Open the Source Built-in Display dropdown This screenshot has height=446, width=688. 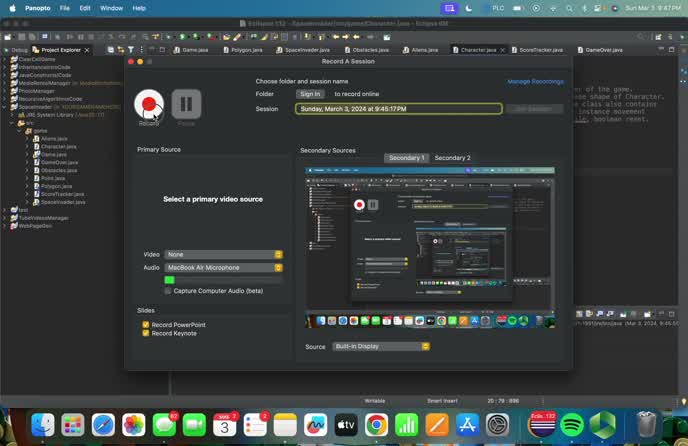[381, 347]
